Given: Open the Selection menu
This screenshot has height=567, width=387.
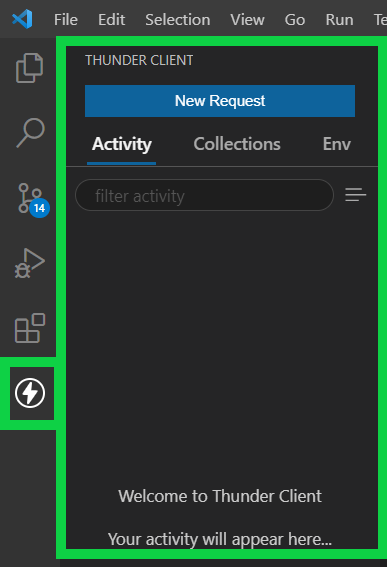Looking at the screenshot, I should (x=178, y=20).
